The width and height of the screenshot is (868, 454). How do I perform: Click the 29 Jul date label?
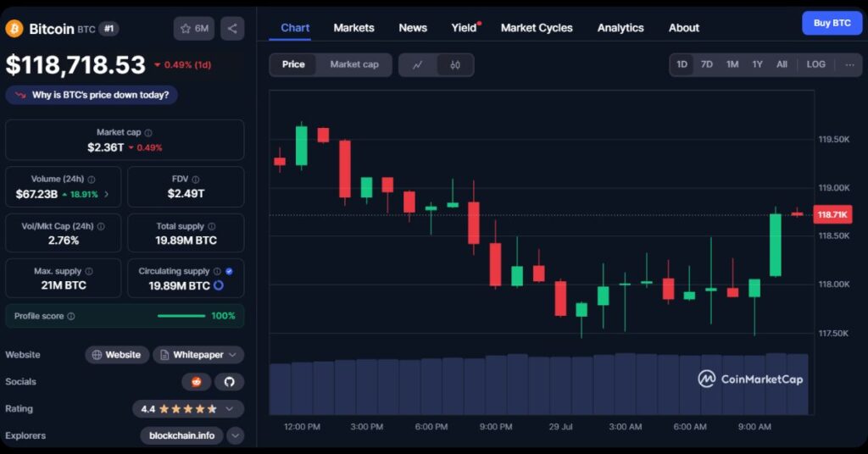click(561, 427)
